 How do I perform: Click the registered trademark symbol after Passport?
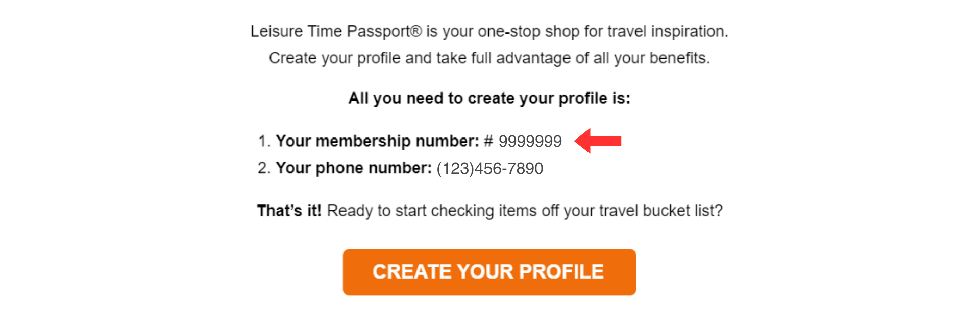click(416, 31)
